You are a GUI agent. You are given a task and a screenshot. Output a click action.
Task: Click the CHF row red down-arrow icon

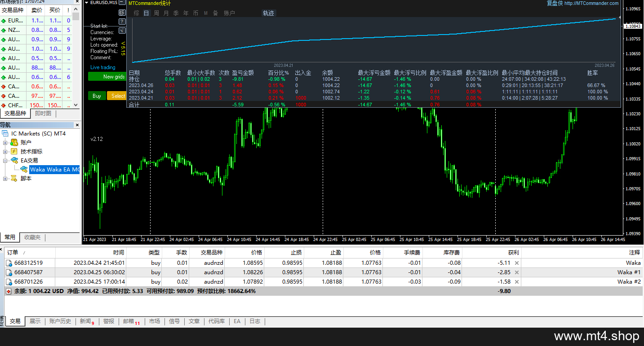coord(4,105)
